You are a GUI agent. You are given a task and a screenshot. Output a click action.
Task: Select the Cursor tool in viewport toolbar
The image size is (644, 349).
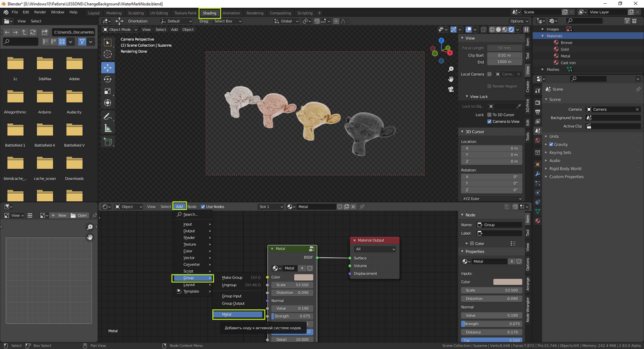108,55
